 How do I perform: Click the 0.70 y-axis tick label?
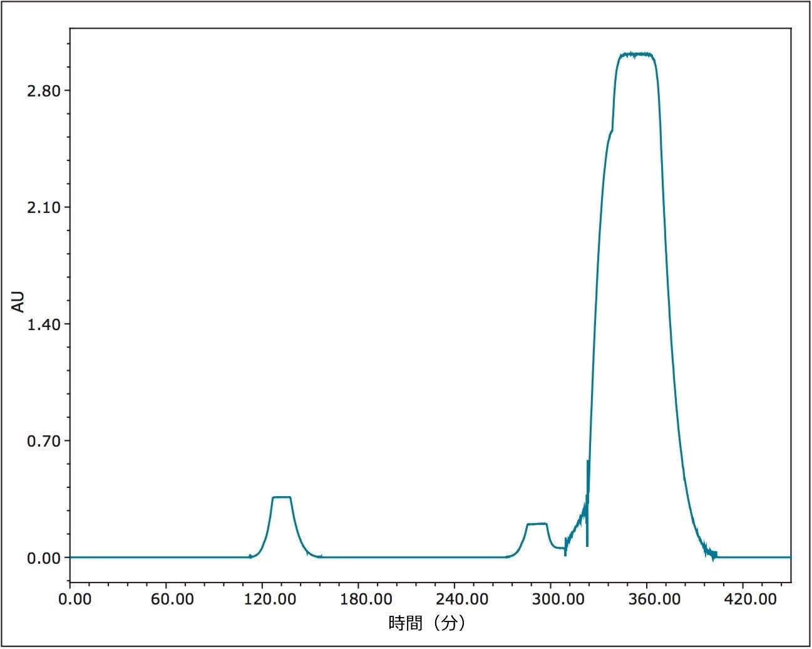[x=44, y=441]
